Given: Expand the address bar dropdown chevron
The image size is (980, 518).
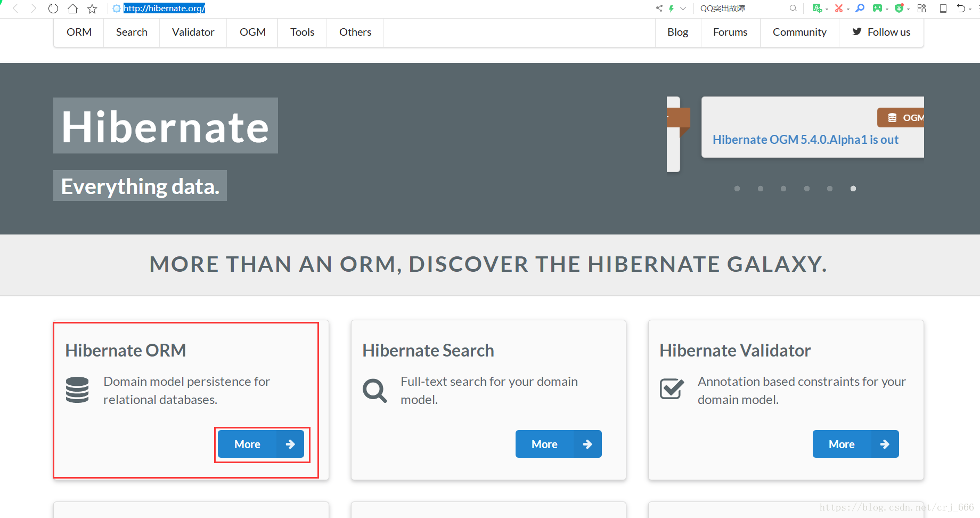Looking at the screenshot, I should 683,8.
